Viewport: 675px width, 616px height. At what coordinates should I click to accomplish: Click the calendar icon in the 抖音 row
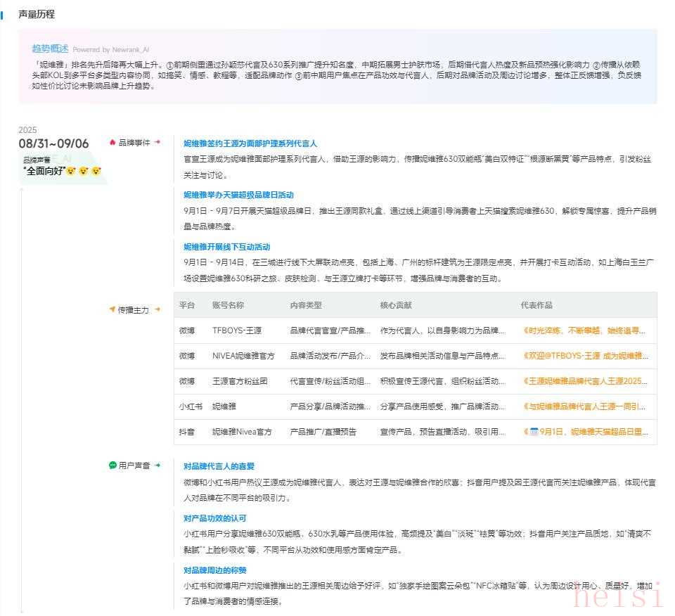tap(534, 432)
